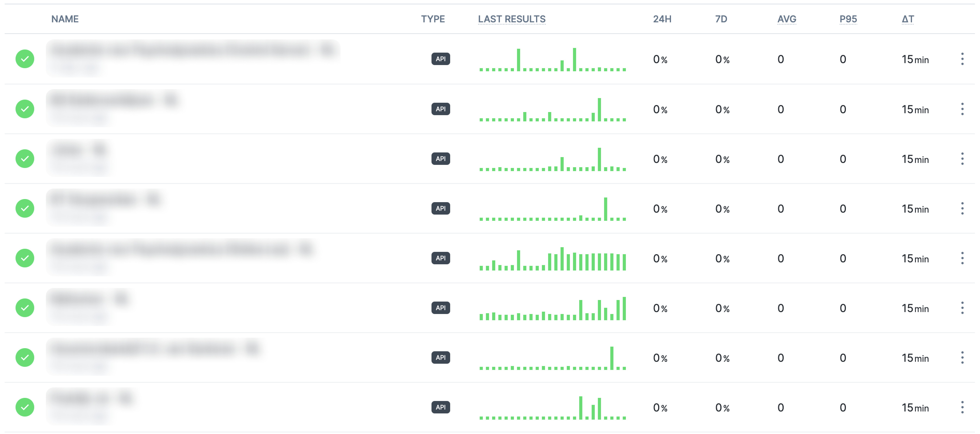Open the three-dot menu in last row
The width and height of the screenshot is (980, 434).
click(x=962, y=407)
